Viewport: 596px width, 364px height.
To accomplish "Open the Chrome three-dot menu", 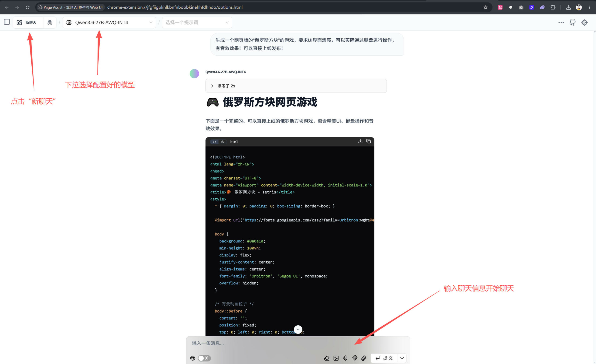I will click(589, 7).
